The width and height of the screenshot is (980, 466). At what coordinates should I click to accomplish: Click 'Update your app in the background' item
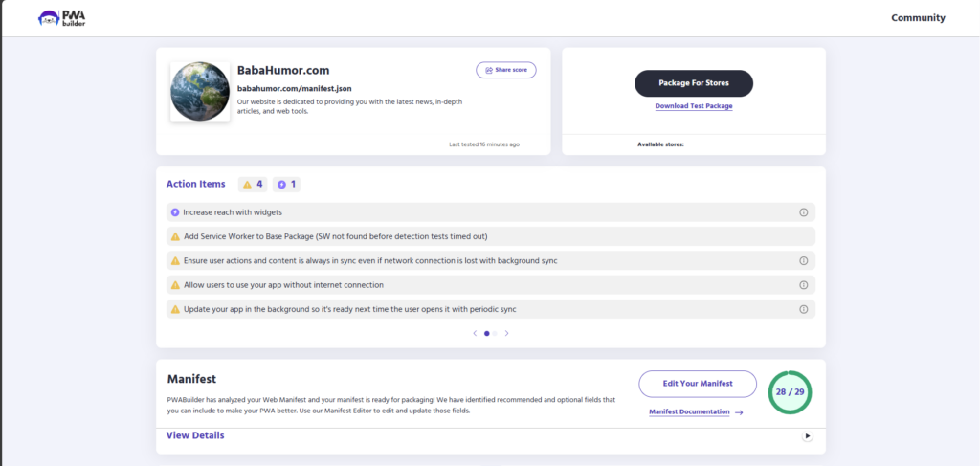(x=491, y=309)
